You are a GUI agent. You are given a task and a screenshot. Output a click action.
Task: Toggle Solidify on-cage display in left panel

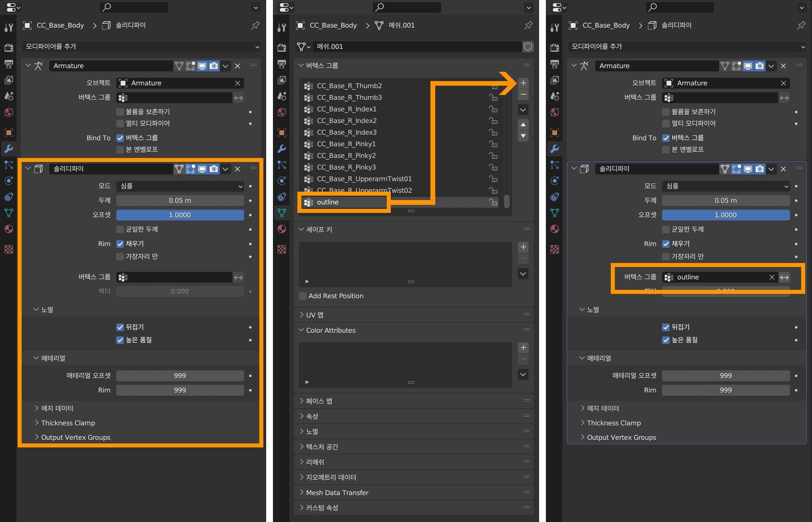(x=179, y=169)
